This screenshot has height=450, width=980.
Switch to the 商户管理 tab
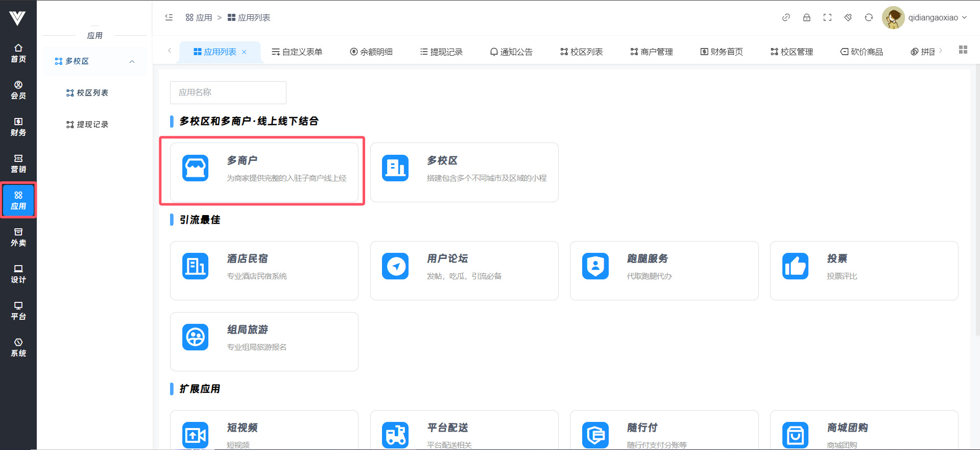(652, 52)
